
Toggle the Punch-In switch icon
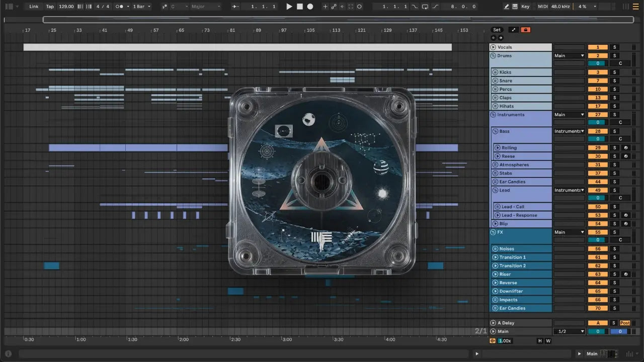tap(415, 7)
